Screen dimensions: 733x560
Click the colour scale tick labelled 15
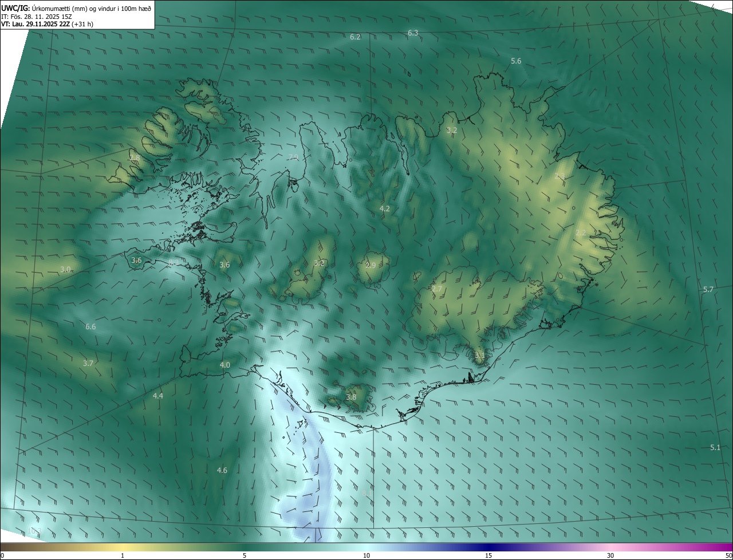tap(488, 556)
